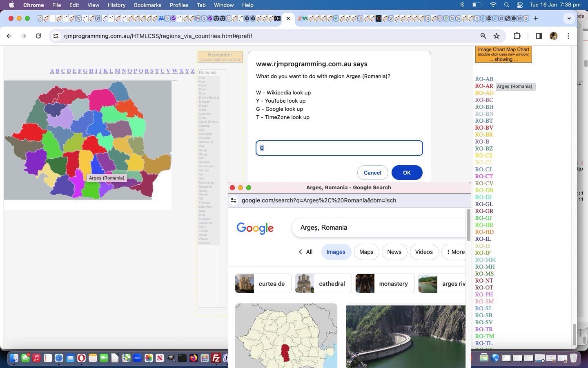Select the News tab in Google popup
The width and height of the screenshot is (588, 368).
pos(394,252)
